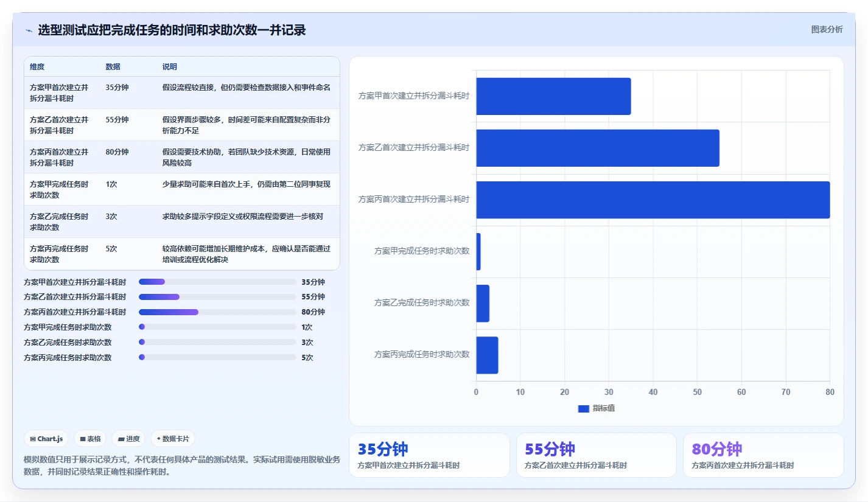This screenshot has width=868, height=502.
Task: Click the 方案乙完成任务时求助次数 progress bar
Action: click(217, 342)
